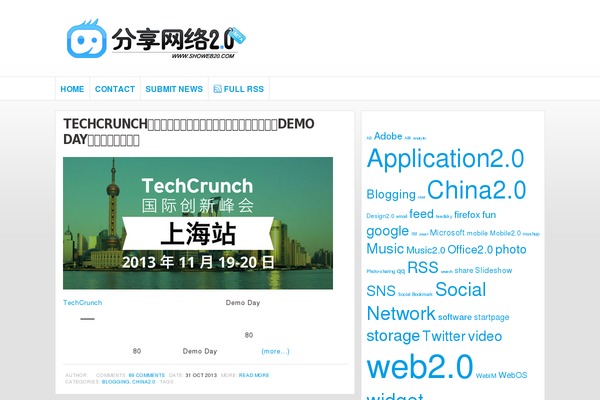This screenshot has width=600, height=400.
Task: Select the large China2.0 tag
Action: 477,190
